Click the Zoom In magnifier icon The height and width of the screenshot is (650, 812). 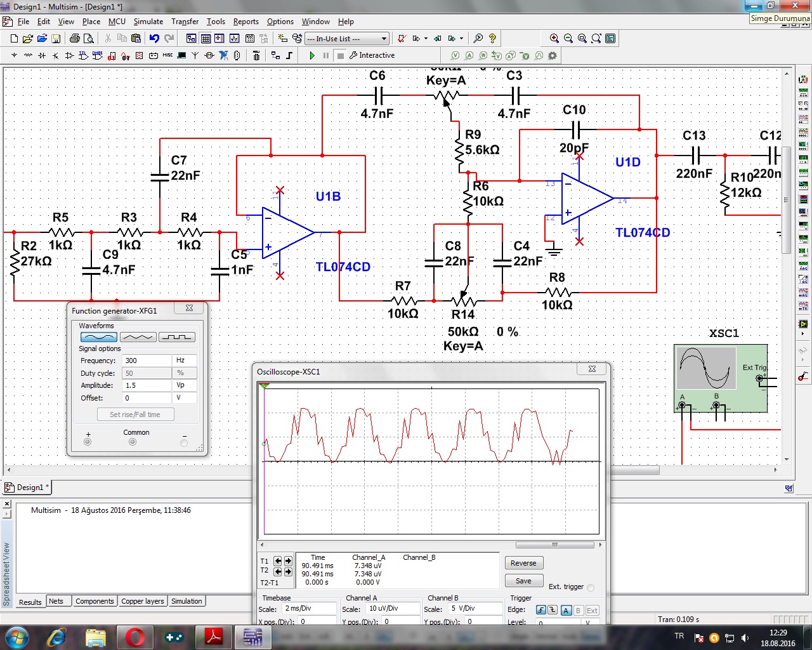point(554,39)
